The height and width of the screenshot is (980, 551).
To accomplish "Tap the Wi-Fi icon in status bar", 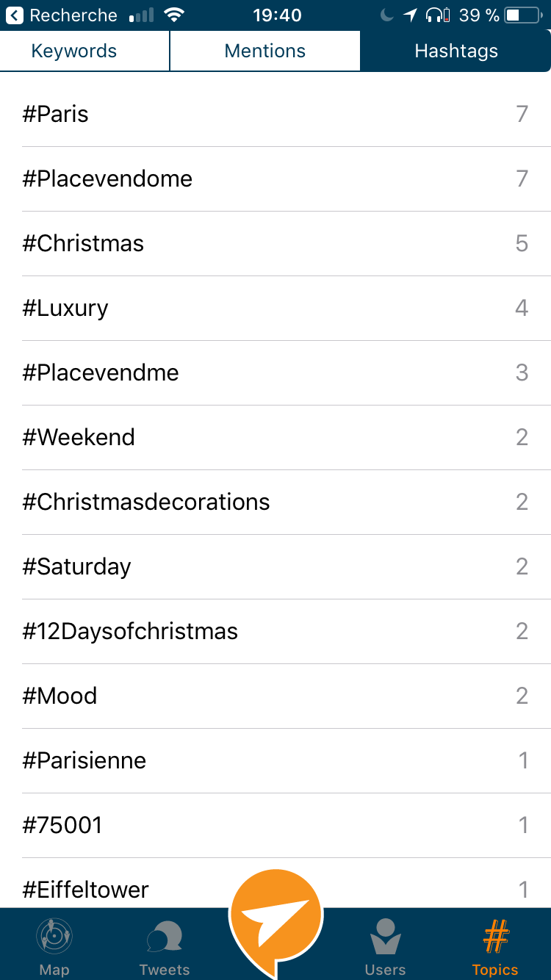I will click(174, 15).
